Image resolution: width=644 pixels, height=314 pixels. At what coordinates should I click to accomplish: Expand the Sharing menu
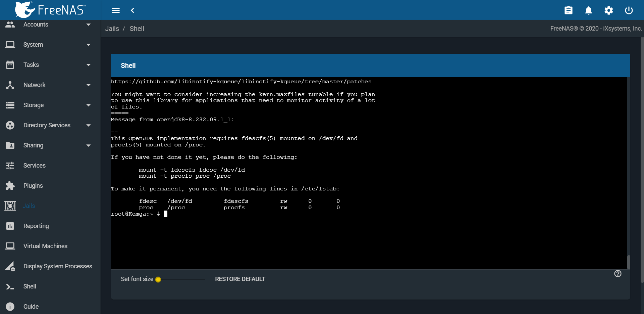(x=34, y=145)
